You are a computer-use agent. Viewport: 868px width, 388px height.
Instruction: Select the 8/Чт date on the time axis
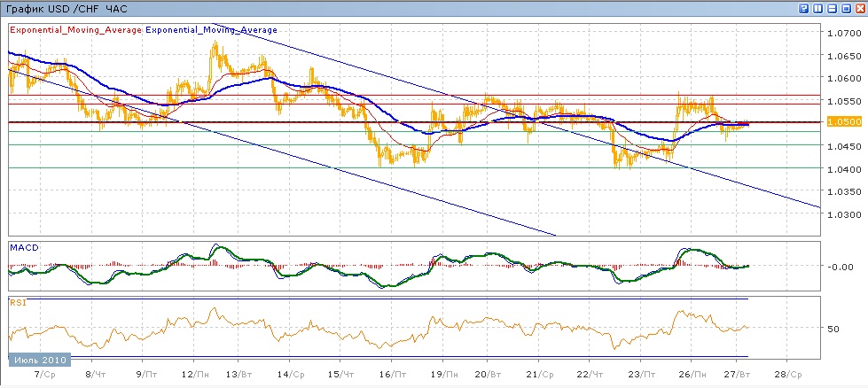(95, 374)
